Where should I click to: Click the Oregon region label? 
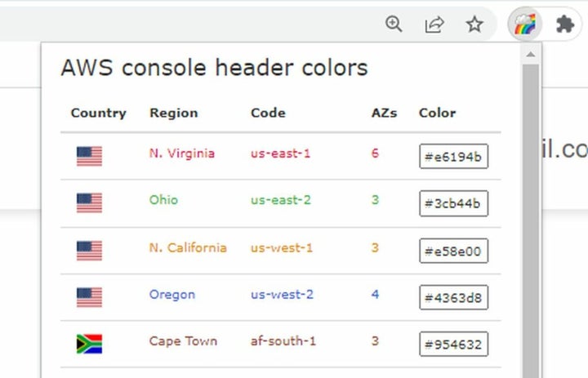point(171,294)
